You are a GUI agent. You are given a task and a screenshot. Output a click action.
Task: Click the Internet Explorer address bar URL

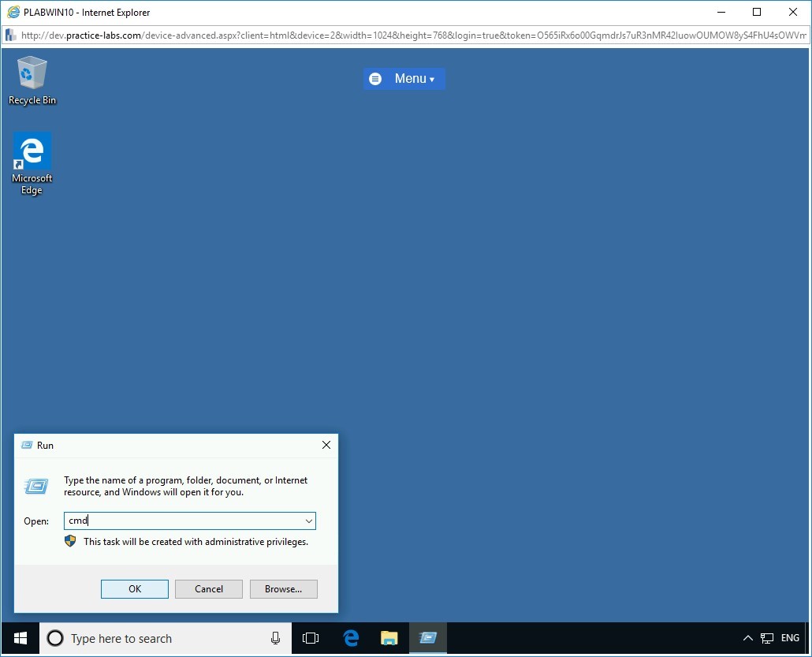pos(410,35)
